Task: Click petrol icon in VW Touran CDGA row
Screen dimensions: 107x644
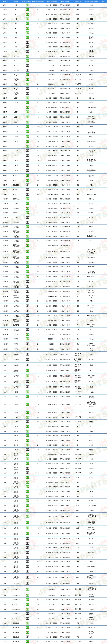Action: coord(28,642)
